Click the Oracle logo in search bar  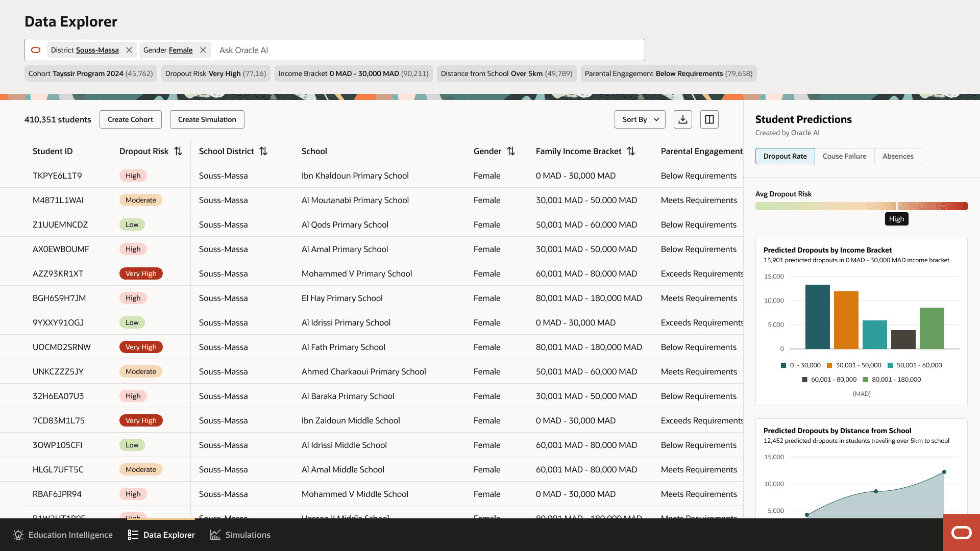click(36, 50)
